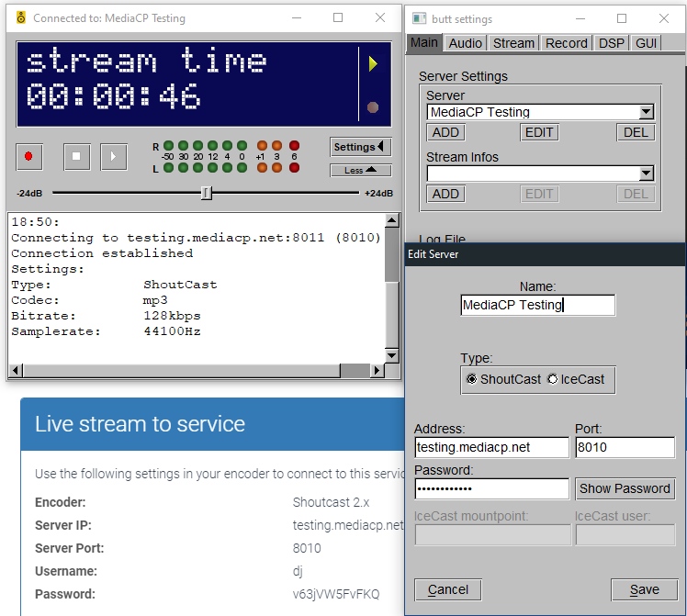
Task: Click the red record button in butt
Action: point(29,157)
